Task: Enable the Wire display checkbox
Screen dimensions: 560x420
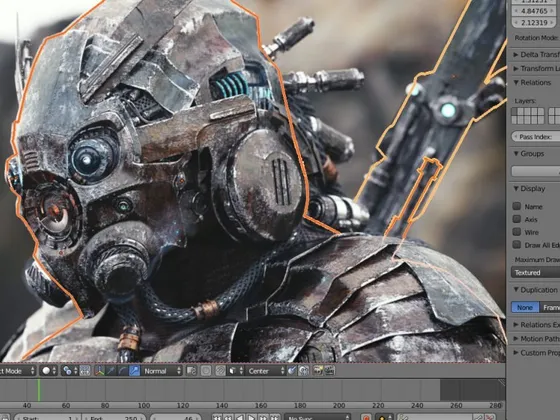Action: pyautogui.click(x=517, y=232)
